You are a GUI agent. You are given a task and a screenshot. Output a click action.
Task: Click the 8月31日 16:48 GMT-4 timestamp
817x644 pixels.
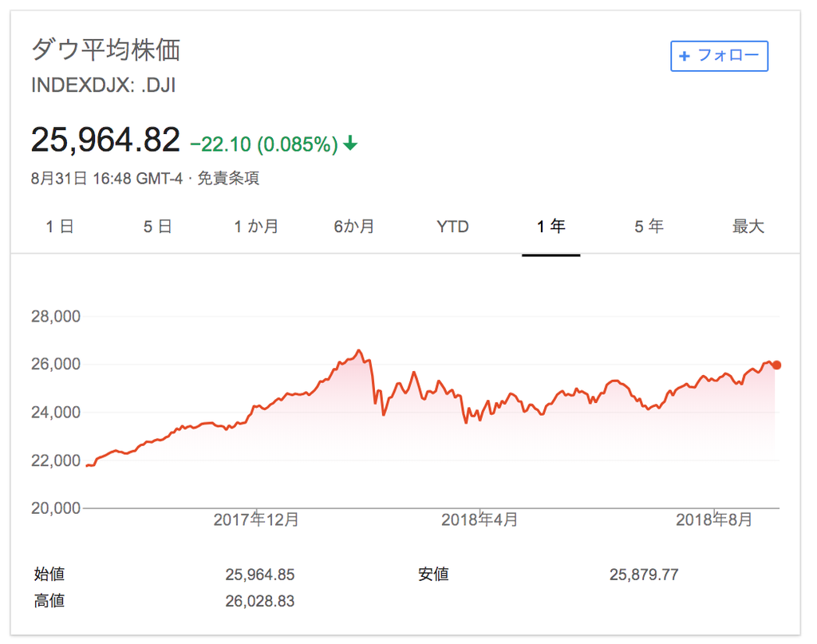coord(107,178)
